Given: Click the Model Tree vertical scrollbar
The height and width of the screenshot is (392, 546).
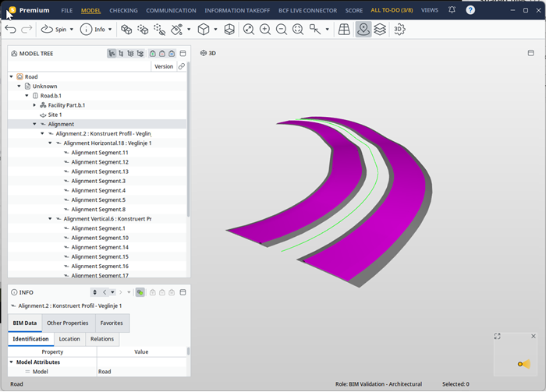Looking at the screenshot, I should pyautogui.click(x=188, y=139).
